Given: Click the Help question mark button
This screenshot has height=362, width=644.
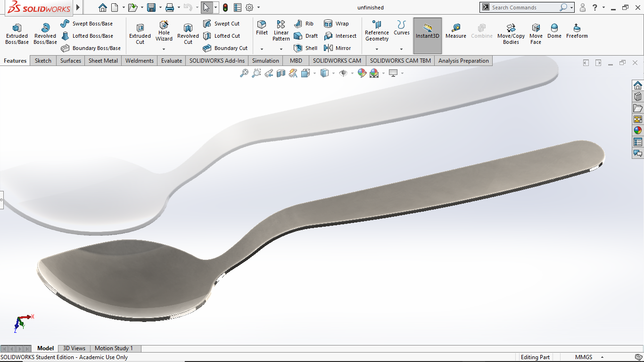Looking at the screenshot, I should [x=595, y=8].
